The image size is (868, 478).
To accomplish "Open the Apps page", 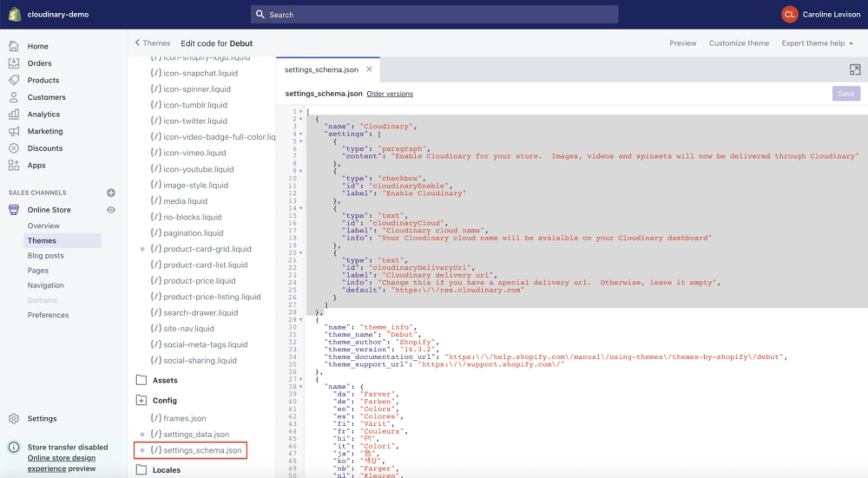I will coord(36,165).
